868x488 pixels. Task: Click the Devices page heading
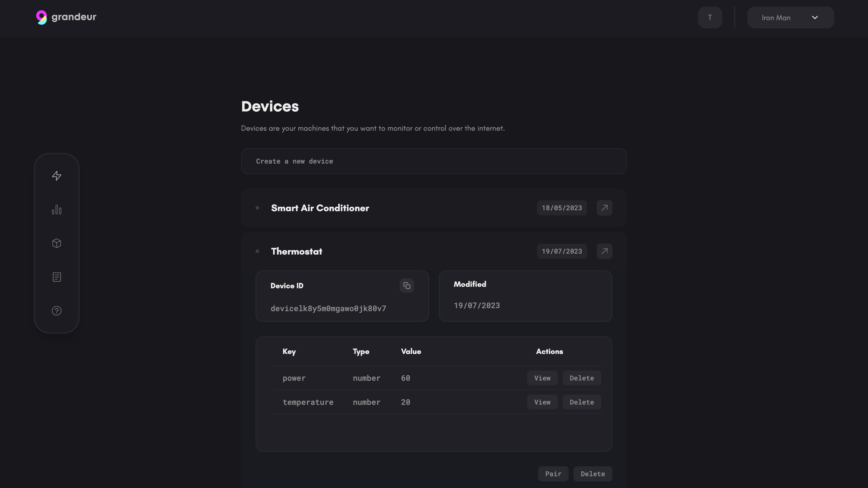[x=270, y=106]
